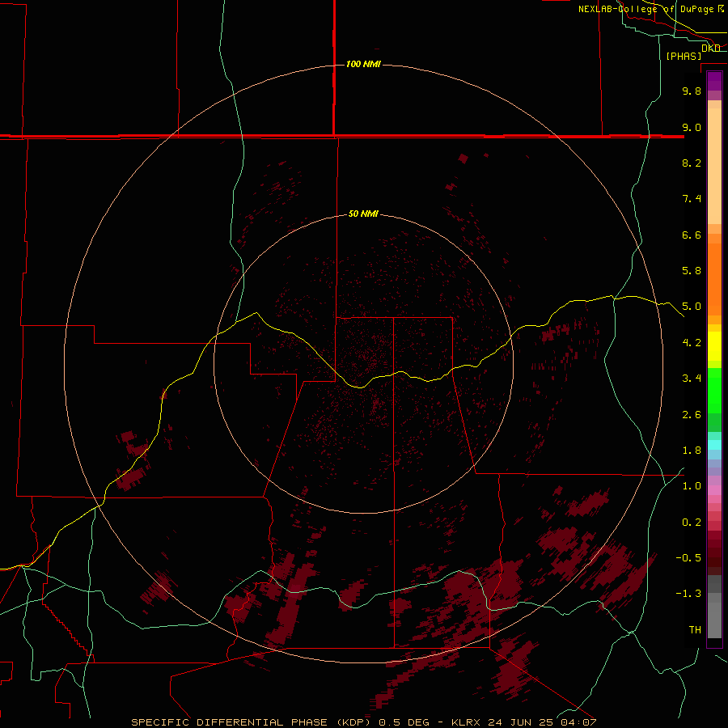Click the 50 NMI range ring label

363,214
